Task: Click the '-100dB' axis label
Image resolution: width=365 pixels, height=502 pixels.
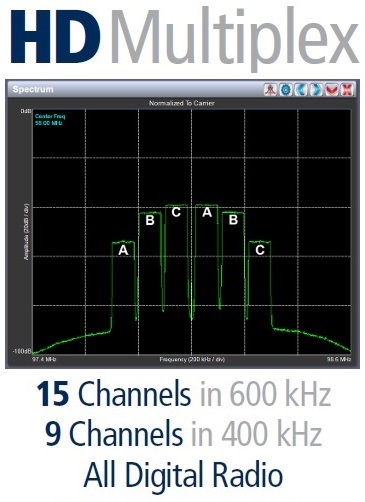Action: coord(22,351)
